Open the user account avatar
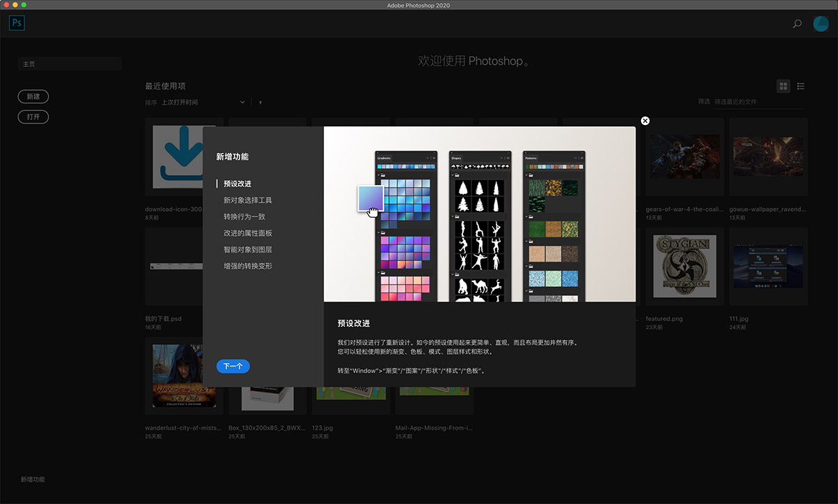Viewport: 838px width, 504px height. click(x=821, y=24)
